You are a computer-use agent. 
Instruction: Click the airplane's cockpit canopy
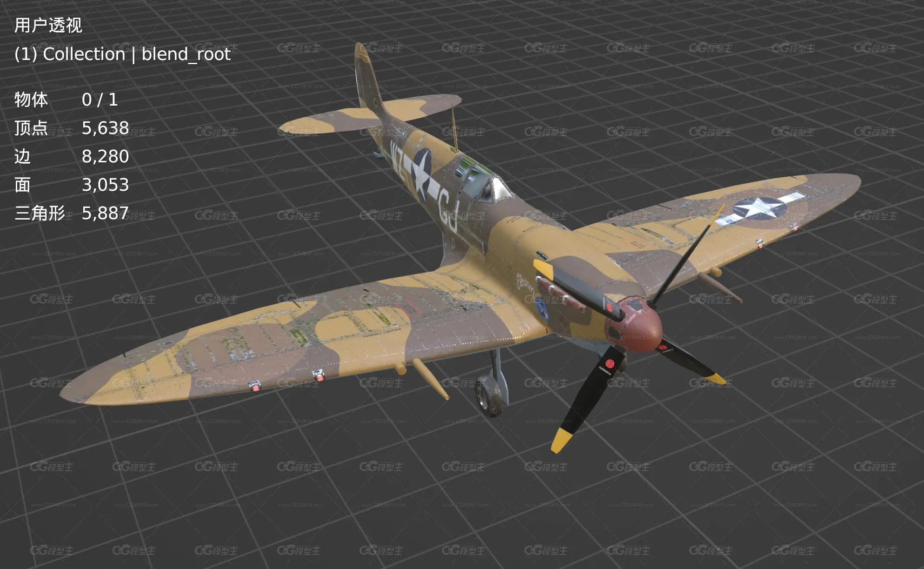coord(484,180)
